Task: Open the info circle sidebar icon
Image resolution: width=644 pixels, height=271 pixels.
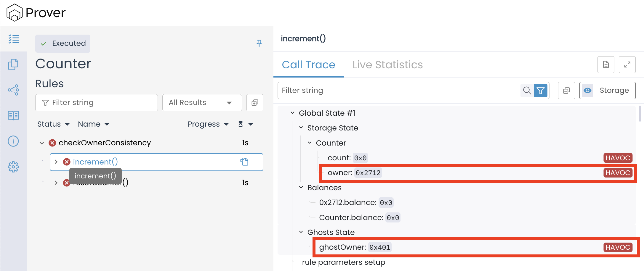Action: tap(13, 141)
